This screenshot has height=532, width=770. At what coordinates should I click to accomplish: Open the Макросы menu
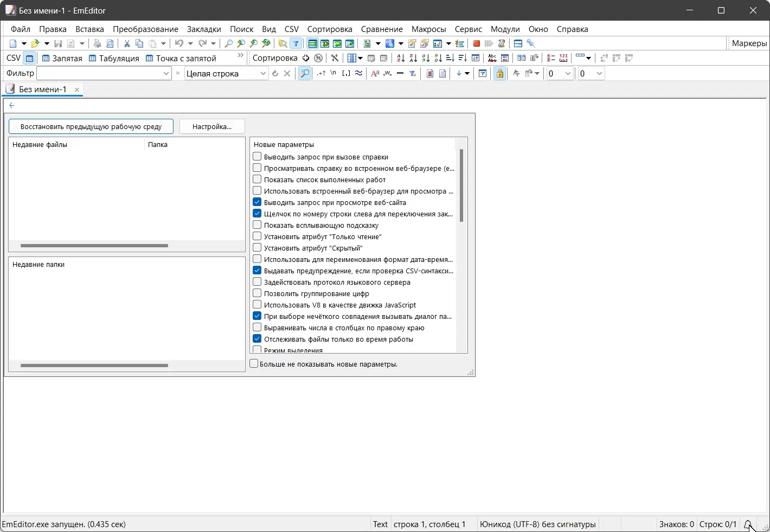[428, 29]
